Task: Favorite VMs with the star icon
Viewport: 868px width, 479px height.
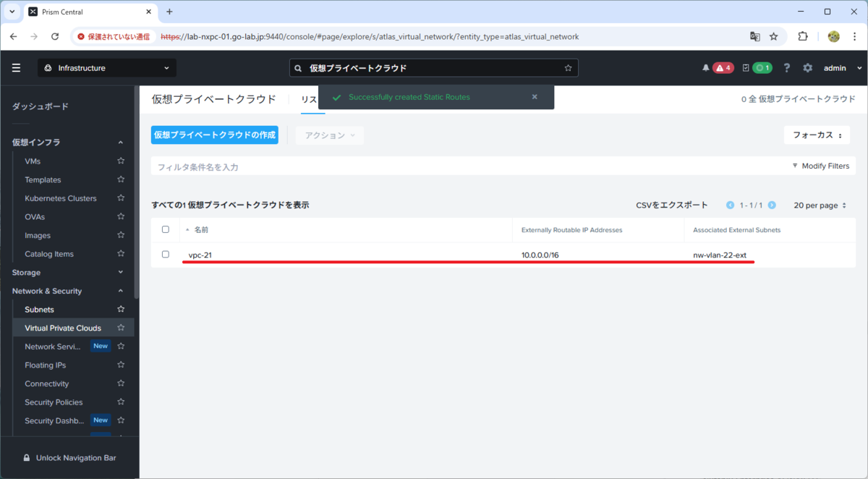Action: point(121,161)
